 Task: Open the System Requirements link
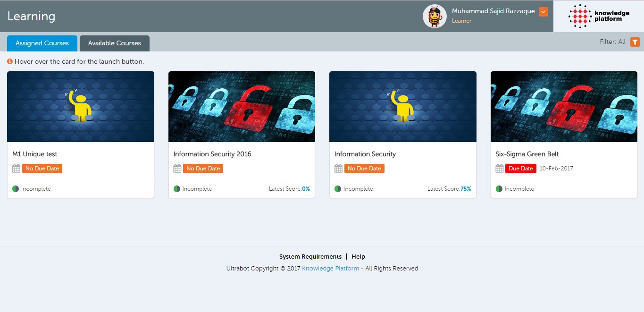[x=310, y=257]
